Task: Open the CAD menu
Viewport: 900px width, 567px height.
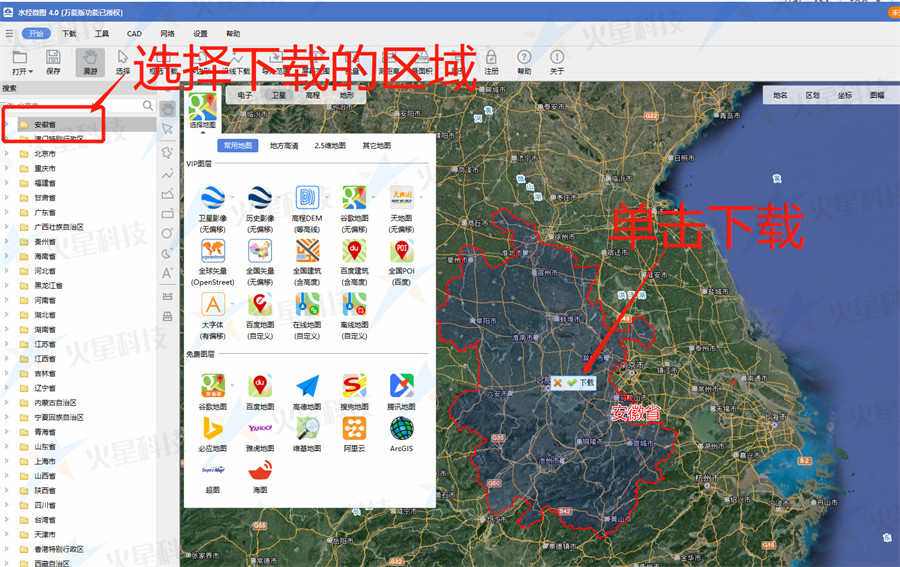Action: 134,34
